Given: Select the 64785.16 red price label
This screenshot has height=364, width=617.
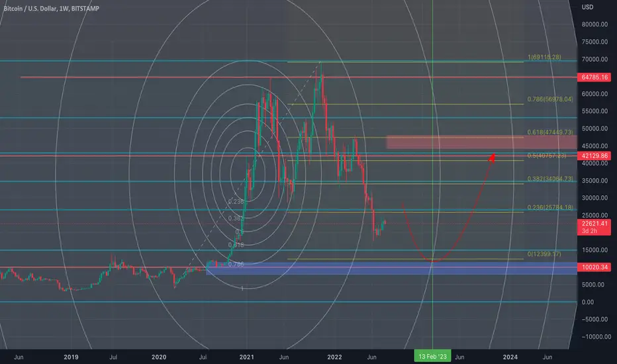Looking at the screenshot, I should [594, 77].
